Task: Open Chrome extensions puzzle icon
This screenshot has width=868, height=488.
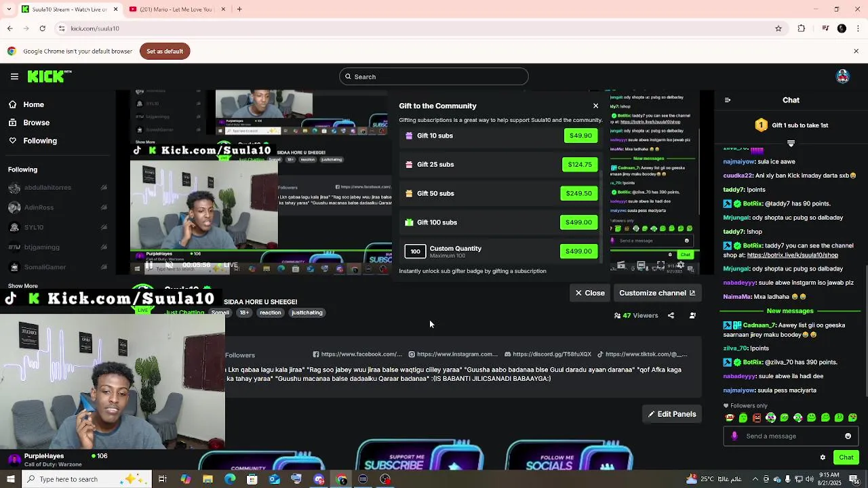Action: coord(801,28)
